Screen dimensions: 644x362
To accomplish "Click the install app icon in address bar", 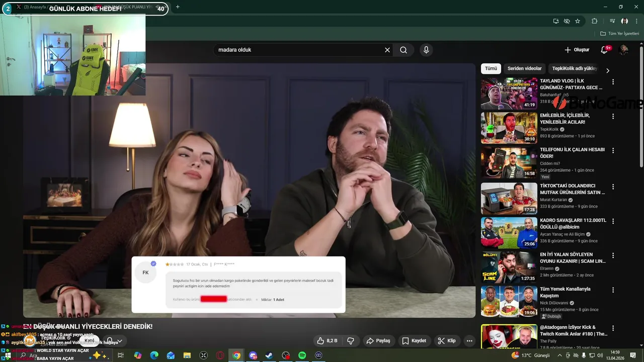I will pyautogui.click(x=556, y=21).
